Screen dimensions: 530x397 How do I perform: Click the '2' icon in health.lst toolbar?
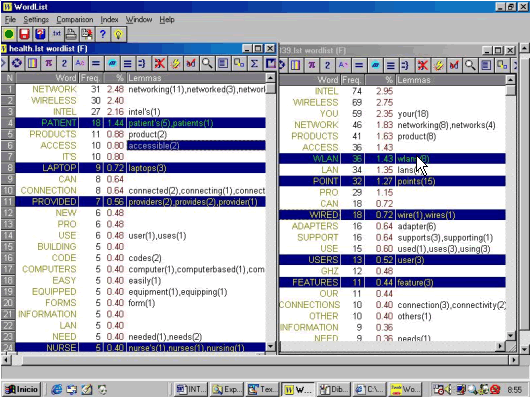click(64, 63)
